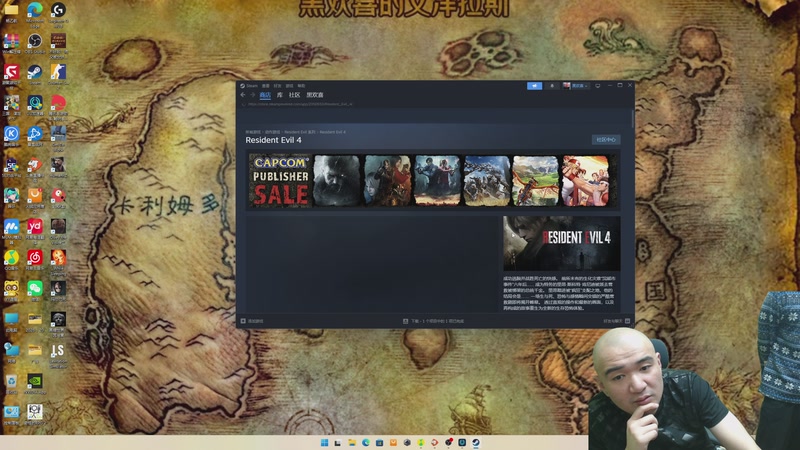Image resolution: width=800 pixels, height=450 pixels.
Task: Open Edge browser on taskbar
Action: (366, 442)
